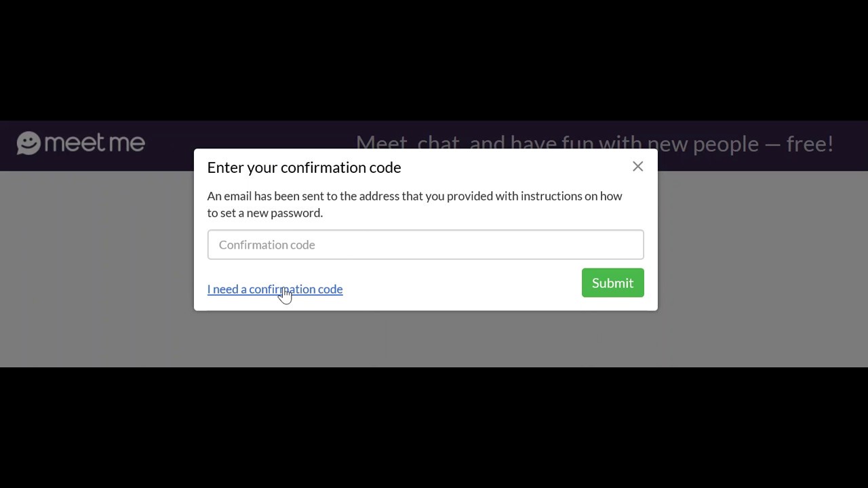Click dimmed gray backdrop right of the dialog
Viewport: 868px width, 488px height.
point(759,271)
